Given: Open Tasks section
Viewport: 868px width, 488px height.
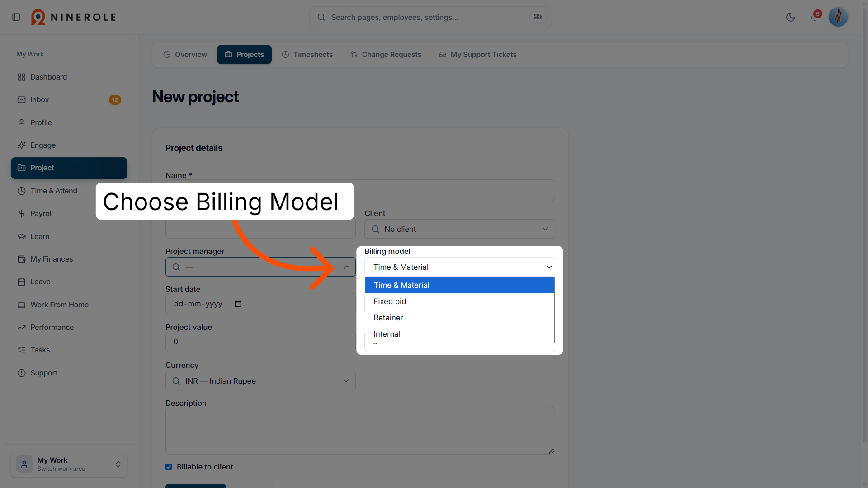Looking at the screenshot, I should click(69, 350).
